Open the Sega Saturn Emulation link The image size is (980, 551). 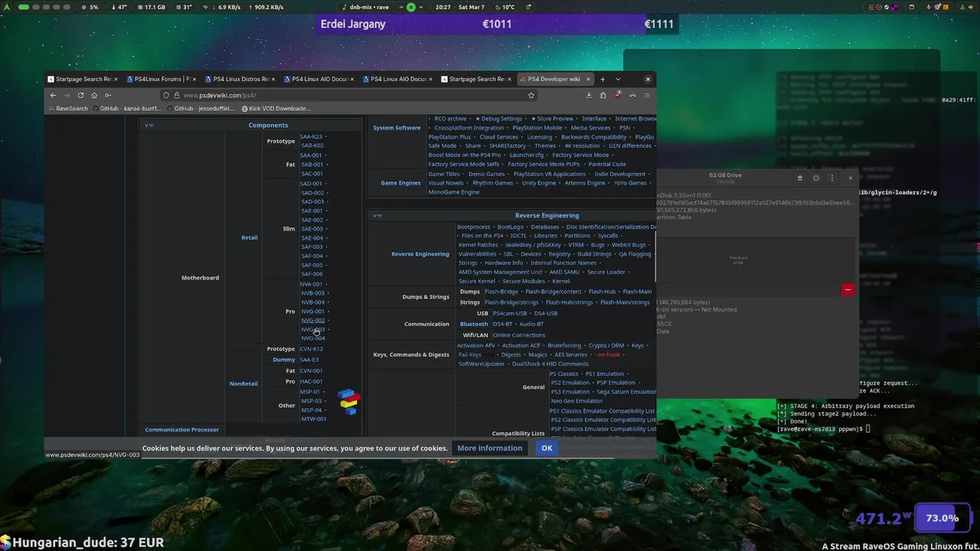[x=626, y=392]
